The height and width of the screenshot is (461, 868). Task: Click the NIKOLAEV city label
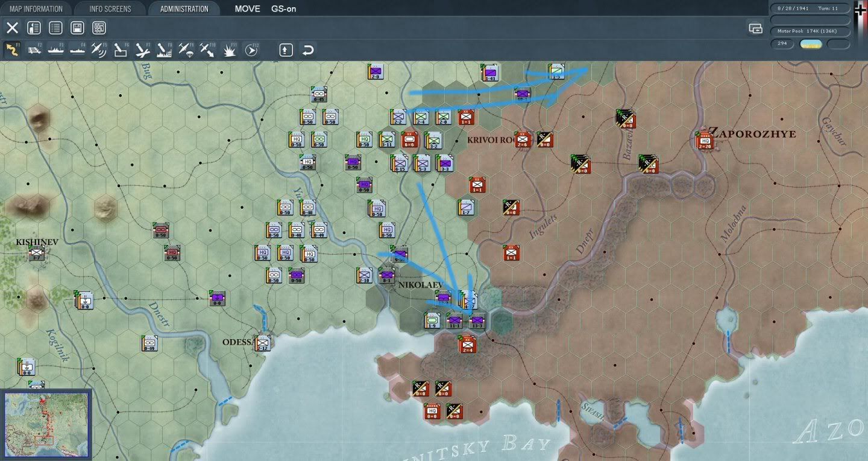pos(421,285)
